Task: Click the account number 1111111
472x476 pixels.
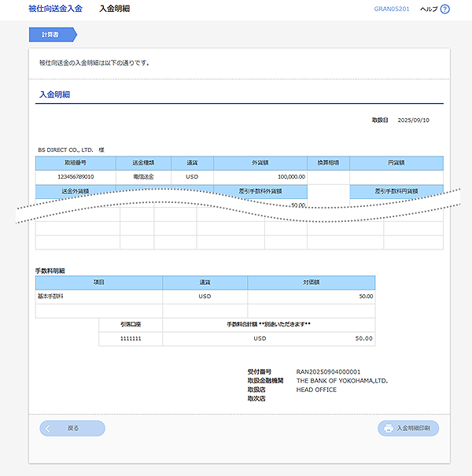Action: tap(131, 338)
